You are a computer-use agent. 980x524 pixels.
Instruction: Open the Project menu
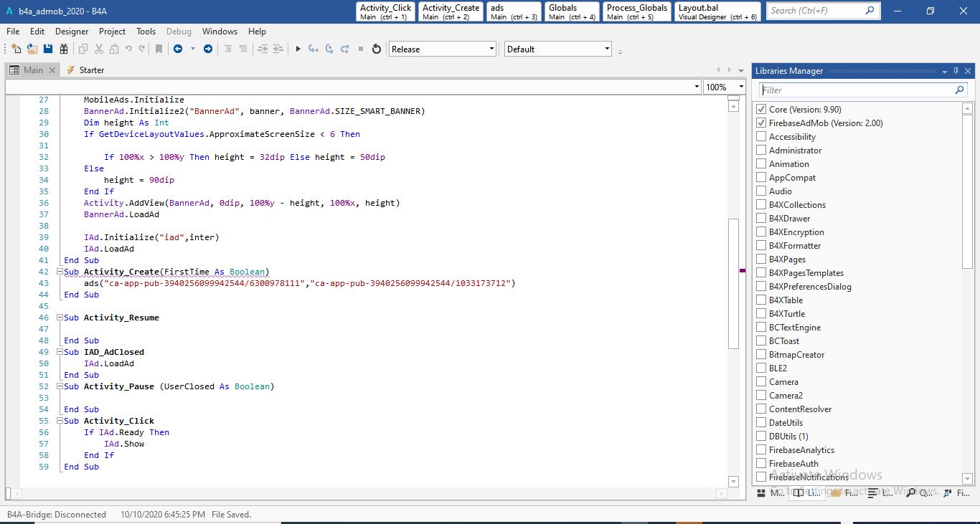coord(112,32)
